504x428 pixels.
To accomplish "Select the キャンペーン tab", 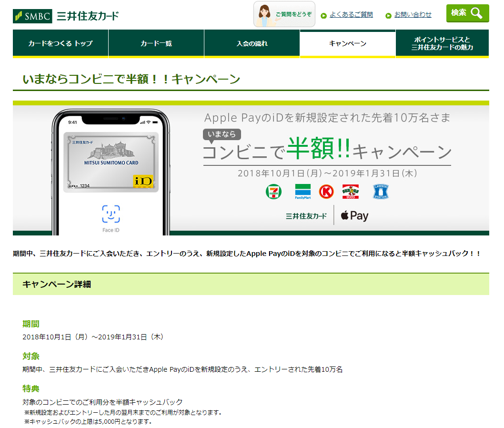I will pos(347,43).
